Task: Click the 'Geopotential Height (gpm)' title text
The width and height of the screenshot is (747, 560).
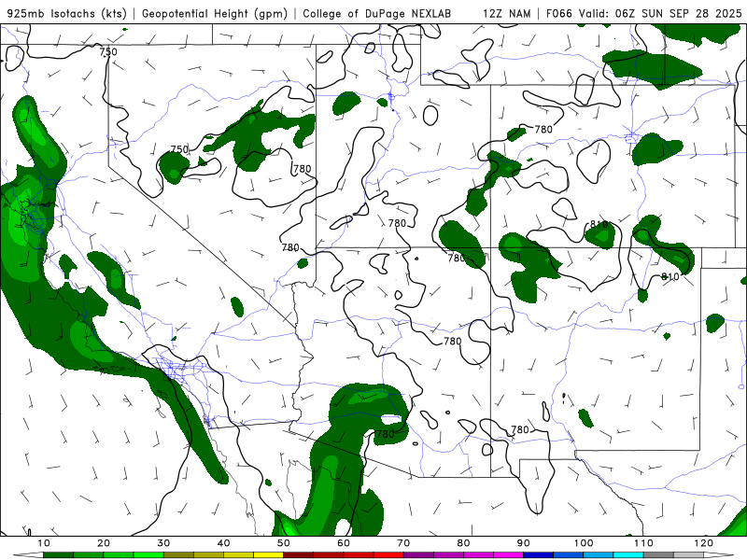Action: click(215, 13)
